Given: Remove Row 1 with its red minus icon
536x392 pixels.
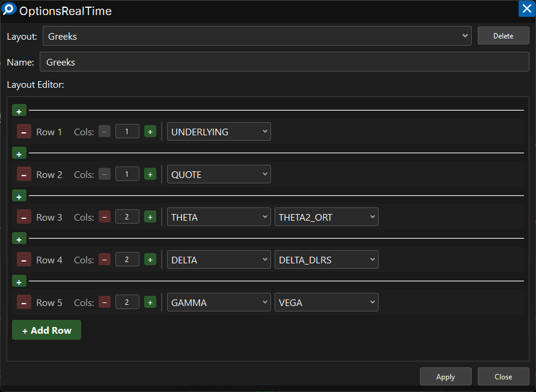Looking at the screenshot, I should 23,132.
